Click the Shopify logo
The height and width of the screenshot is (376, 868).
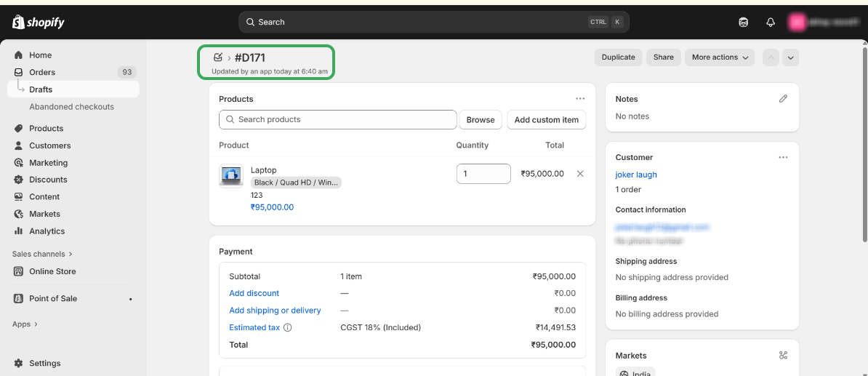39,23
